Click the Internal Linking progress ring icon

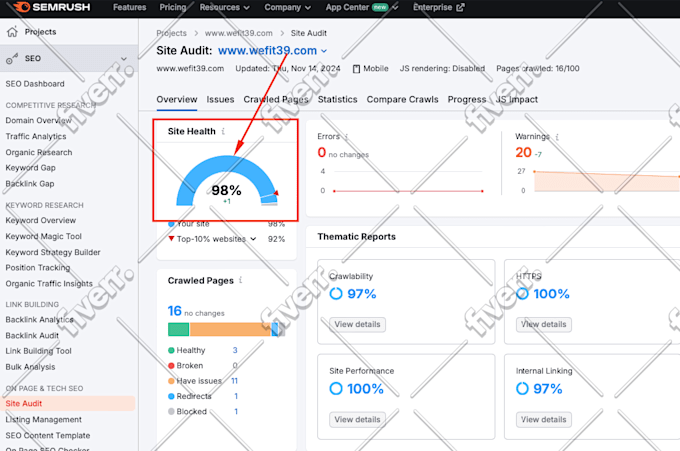(522, 389)
